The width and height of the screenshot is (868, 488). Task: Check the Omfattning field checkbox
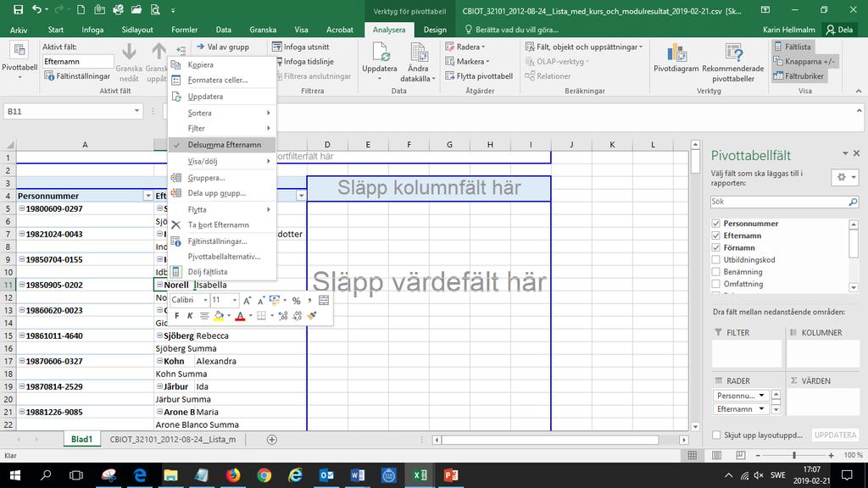coord(715,284)
